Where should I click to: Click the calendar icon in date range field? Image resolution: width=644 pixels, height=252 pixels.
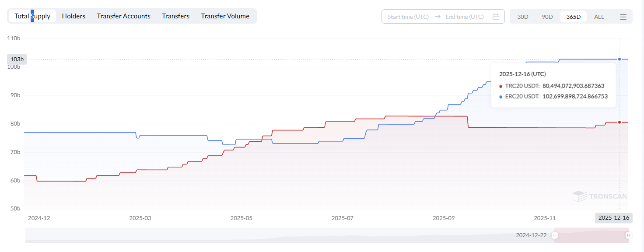[x=496, y=17]
